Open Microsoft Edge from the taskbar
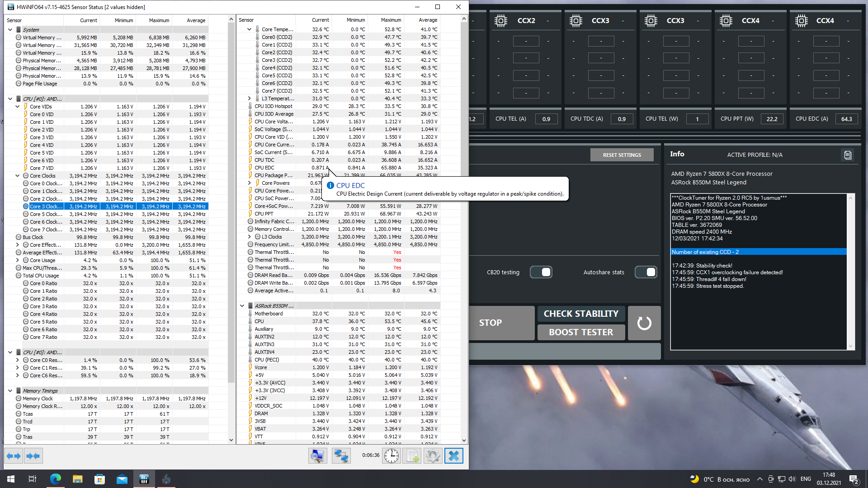Image resolution: width=868 pixels, height=488 pixels. point(55,479)
